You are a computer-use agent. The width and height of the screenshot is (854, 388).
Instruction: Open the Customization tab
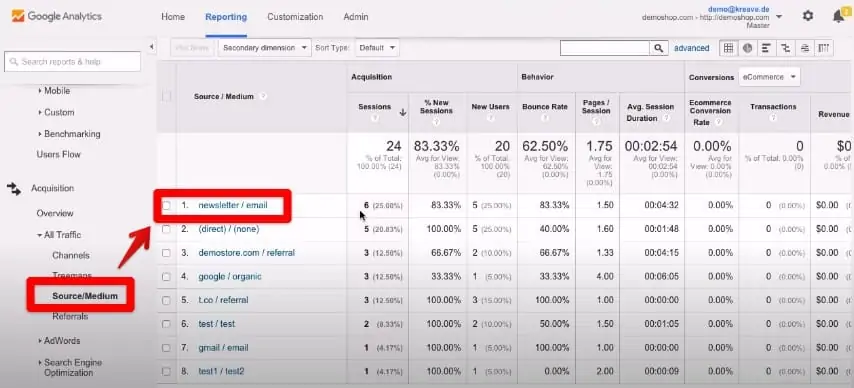click(x=295, y=17)
